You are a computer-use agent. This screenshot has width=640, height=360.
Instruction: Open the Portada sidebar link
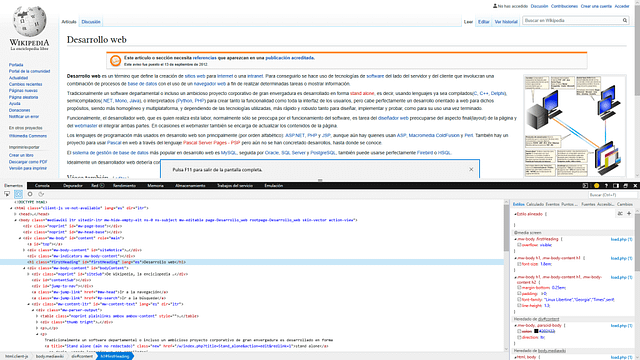coord(16,65)
